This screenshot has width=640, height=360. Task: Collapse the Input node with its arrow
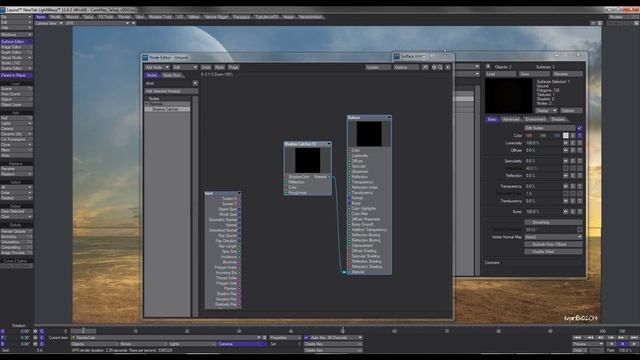pyautogui.click(x=238, y=193)
